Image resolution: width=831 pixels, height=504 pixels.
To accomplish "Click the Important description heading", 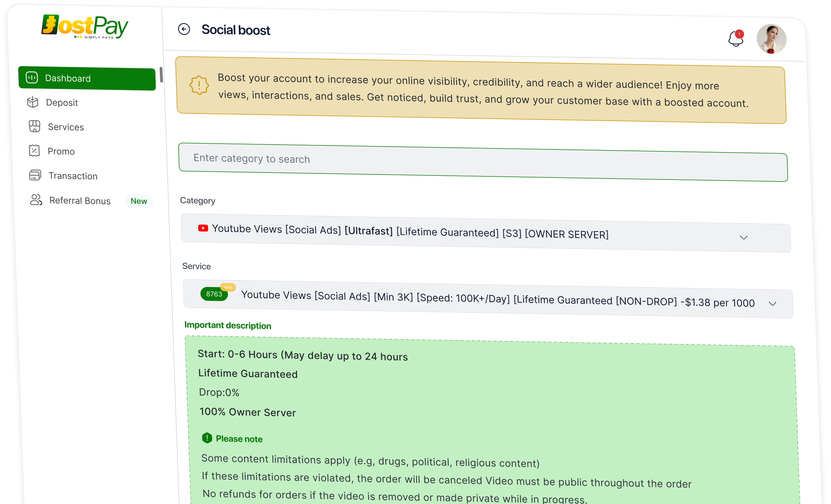I will pyautogui.click(x=228, y=325).
